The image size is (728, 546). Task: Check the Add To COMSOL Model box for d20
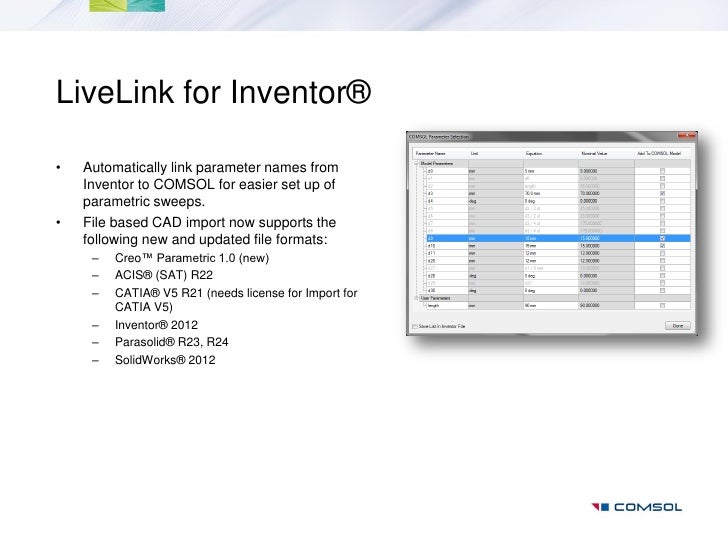[x=663, y=260]
